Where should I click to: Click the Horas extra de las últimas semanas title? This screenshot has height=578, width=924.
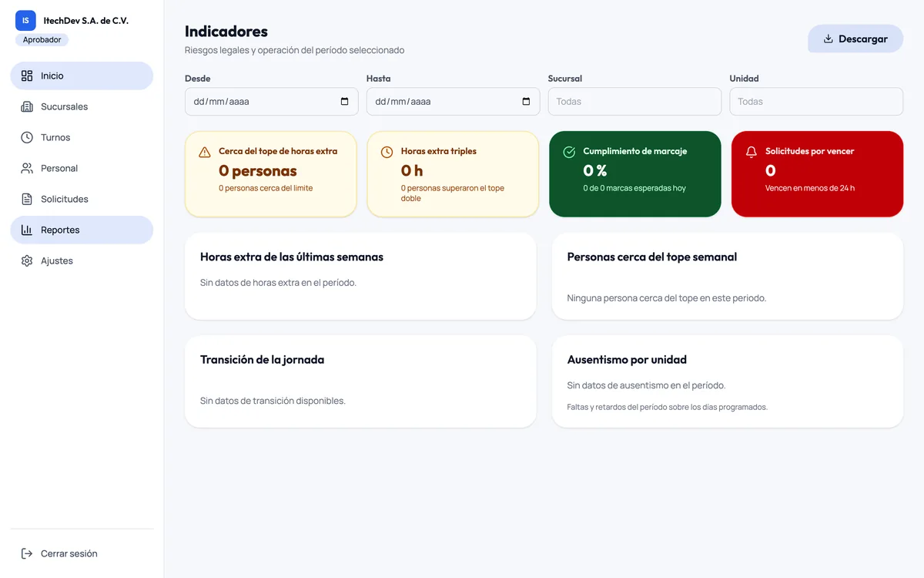point(292,257)
